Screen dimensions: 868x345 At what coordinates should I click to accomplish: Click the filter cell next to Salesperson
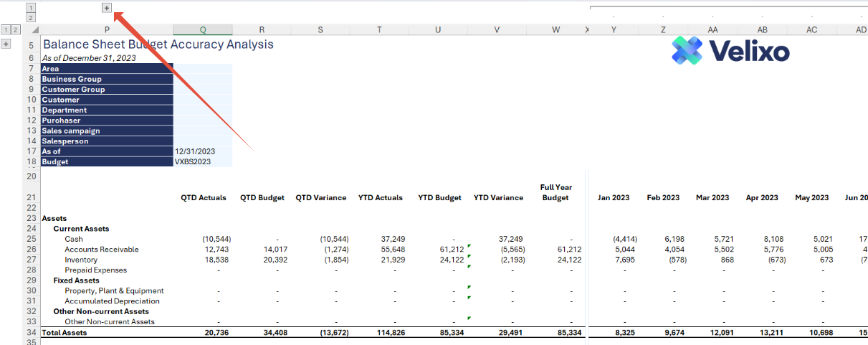click(203, 141)
